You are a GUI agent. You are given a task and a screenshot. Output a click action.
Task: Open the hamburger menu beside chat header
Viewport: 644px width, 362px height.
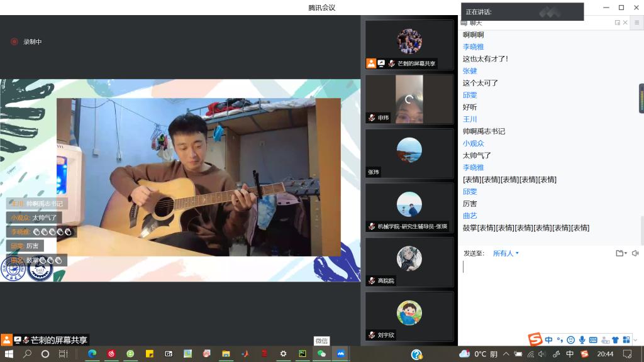(x=638, y=23)
